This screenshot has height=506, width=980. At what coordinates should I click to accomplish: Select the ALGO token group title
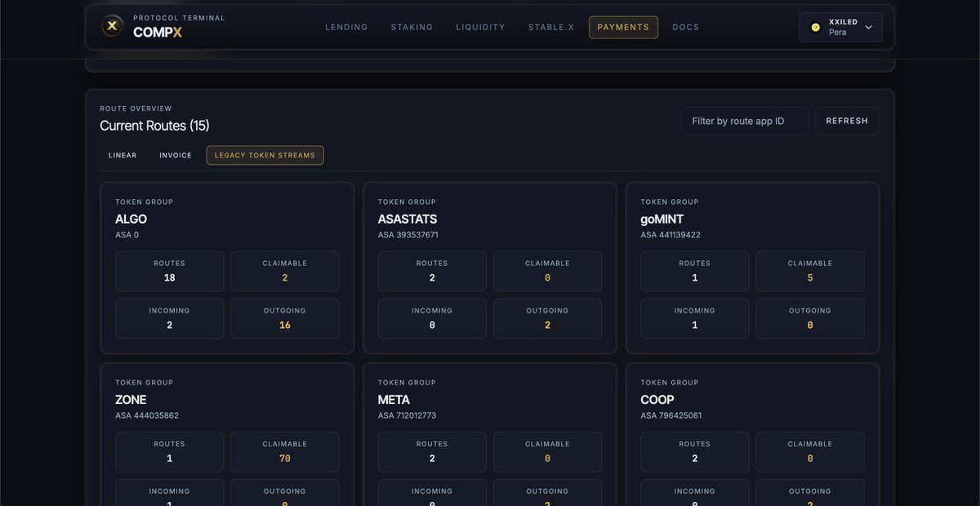click(x=131, y=220)
